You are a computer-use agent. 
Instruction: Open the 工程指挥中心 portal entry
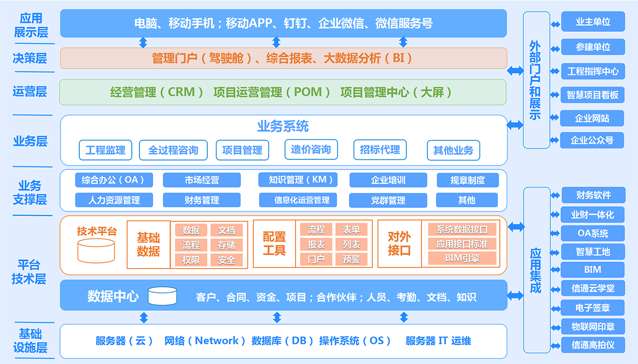click(x=593, y=71)
